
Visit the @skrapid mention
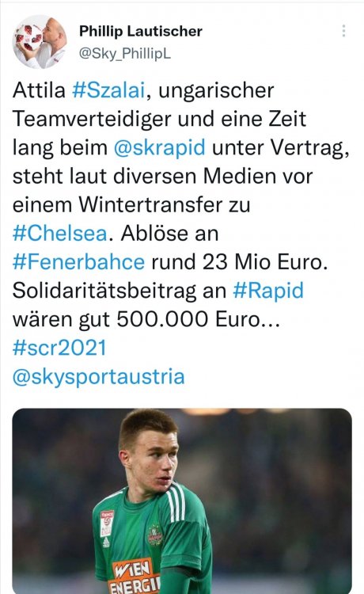tap(160, 147)
